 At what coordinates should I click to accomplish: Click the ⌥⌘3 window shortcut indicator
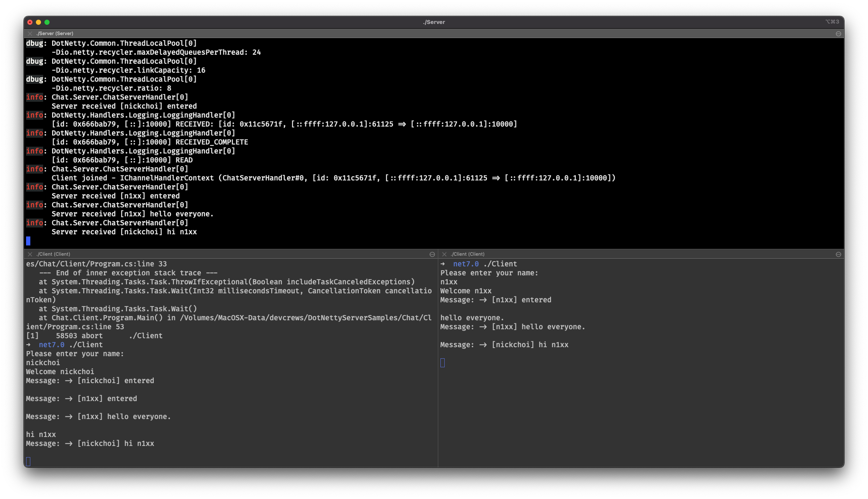tap(832, 22)
